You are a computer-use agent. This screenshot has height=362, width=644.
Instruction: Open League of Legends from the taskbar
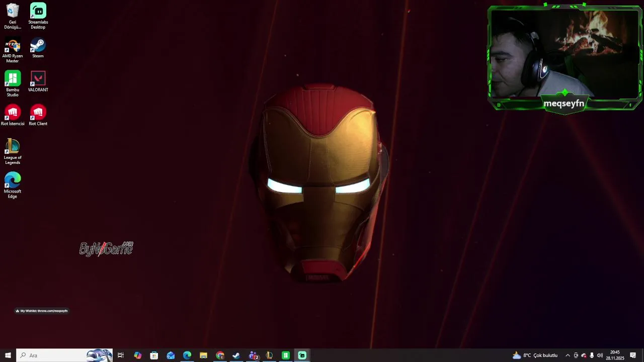269,355
